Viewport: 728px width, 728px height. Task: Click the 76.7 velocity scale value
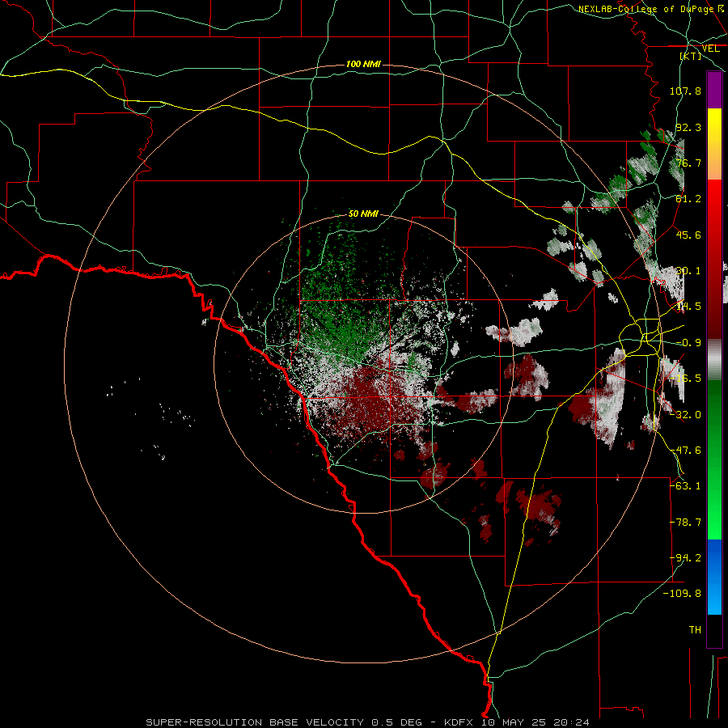point(688,163)
